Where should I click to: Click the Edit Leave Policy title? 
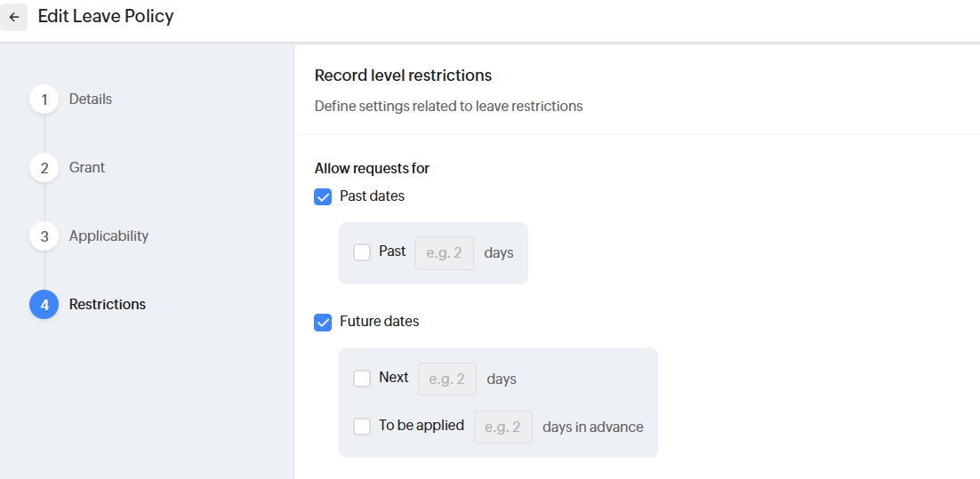pyautogui.click(x=106, y=17)
